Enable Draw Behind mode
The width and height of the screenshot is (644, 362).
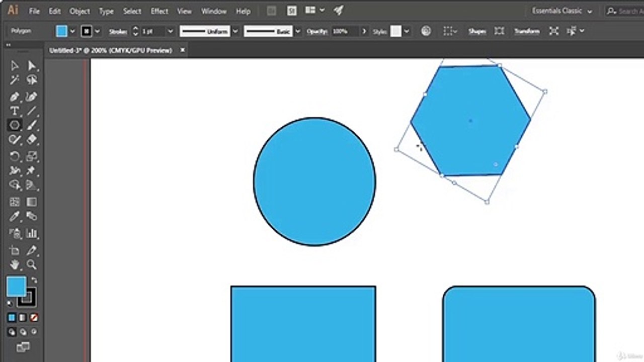[x=23, y=332]
